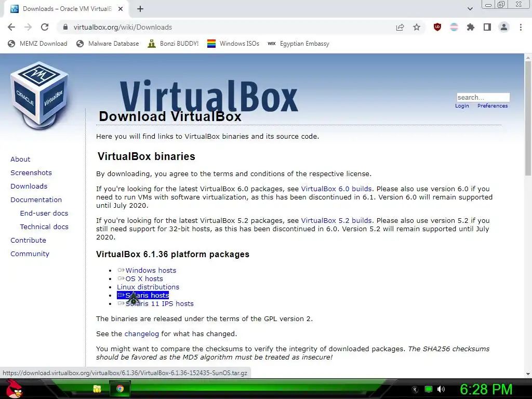Download the Solaris hosts package

(143, 295)
